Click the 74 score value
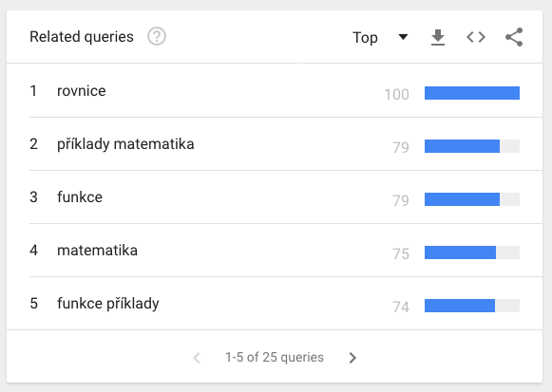The height and width of the screenshot is (392, 552). click(401, 307)
